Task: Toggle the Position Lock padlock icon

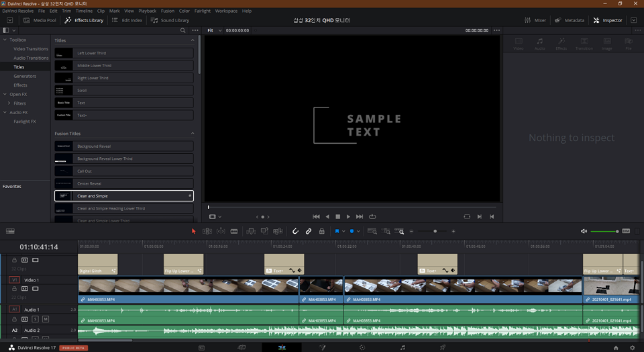Action: coord(321,231)
